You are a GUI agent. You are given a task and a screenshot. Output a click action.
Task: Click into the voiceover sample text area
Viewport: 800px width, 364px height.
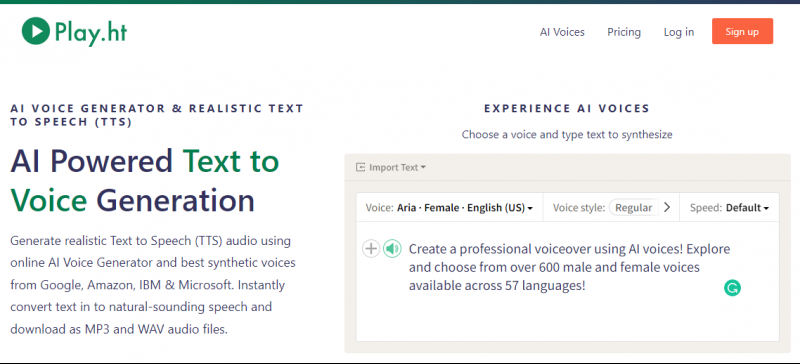(569, 268)
